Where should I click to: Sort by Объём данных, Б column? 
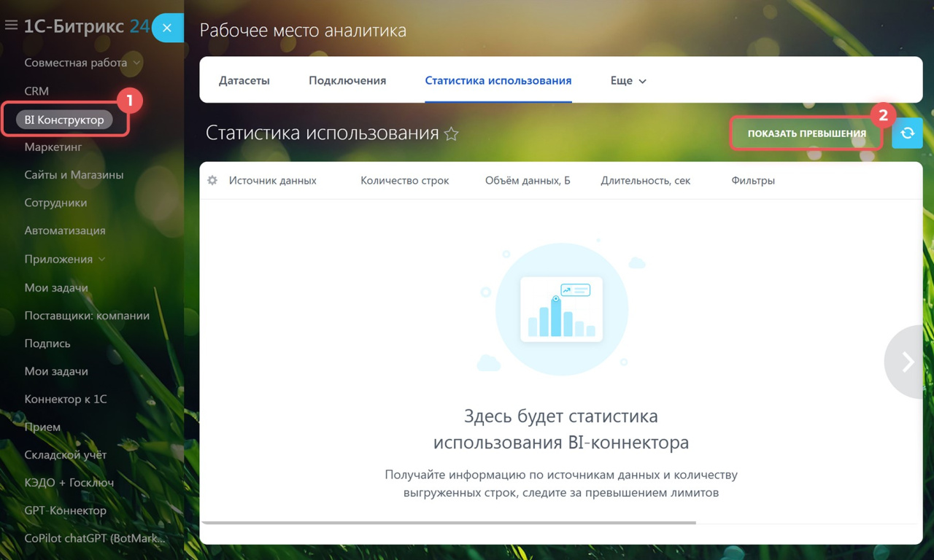pyautogui.click(x=528, y=180)
